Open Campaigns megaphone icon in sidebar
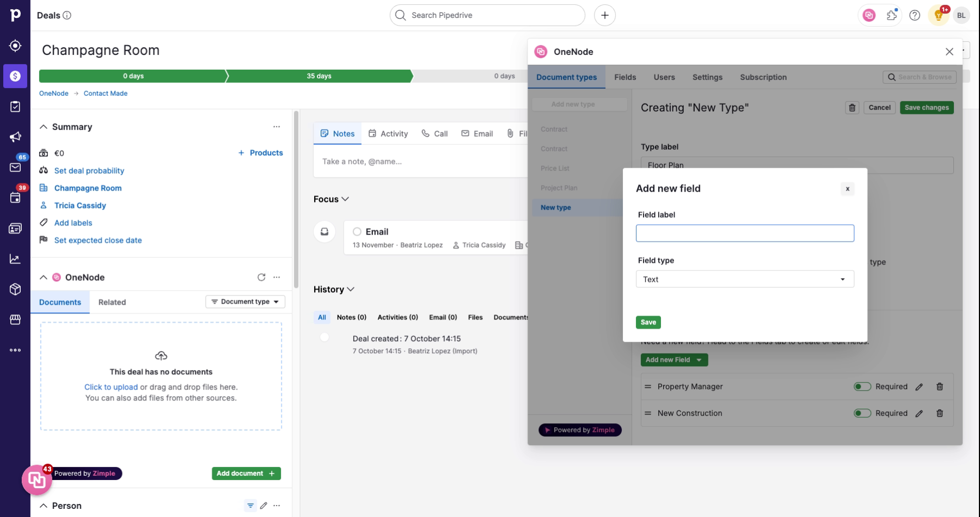Image resolution: width=980 pixels, height=517 pixels. pos(15,137)
